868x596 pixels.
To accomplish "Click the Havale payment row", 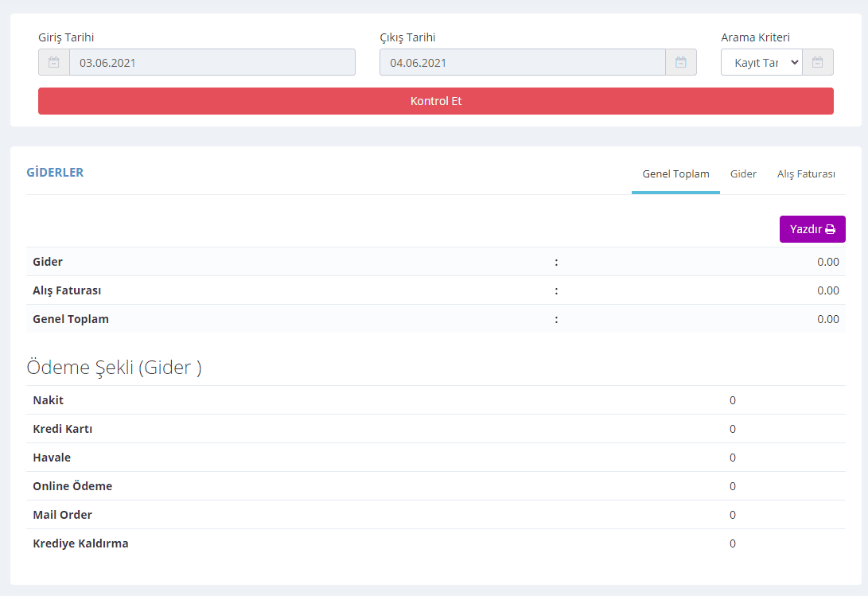I will coord(436,458).
